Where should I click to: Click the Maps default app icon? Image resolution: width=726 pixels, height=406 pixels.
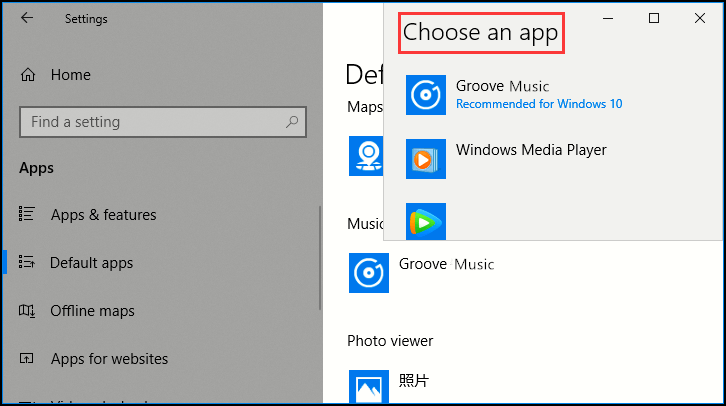click(366, 156)
